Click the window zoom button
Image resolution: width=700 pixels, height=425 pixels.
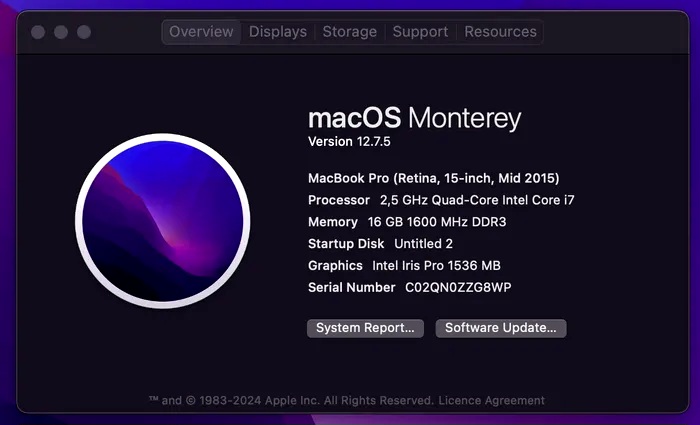(x=84, y=32)
